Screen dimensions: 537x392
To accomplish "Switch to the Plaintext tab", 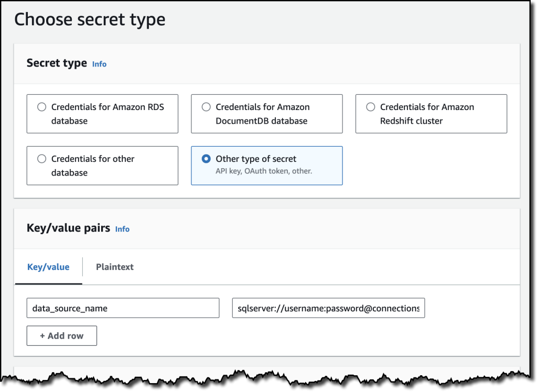I will 115,267.
